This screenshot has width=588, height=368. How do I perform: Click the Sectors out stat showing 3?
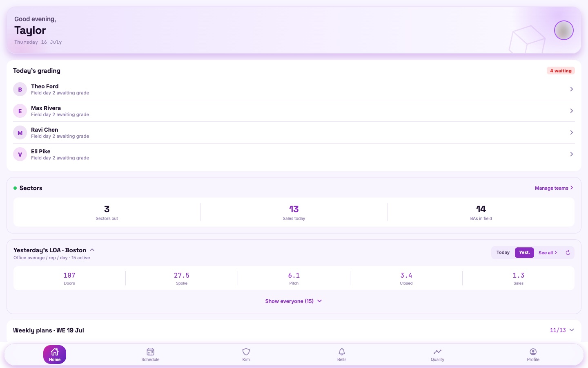point(107,212)
